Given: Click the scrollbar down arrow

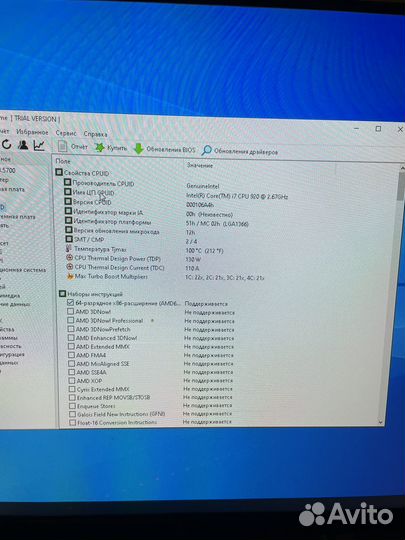Looking at the screenshot, I should (381, 422).
